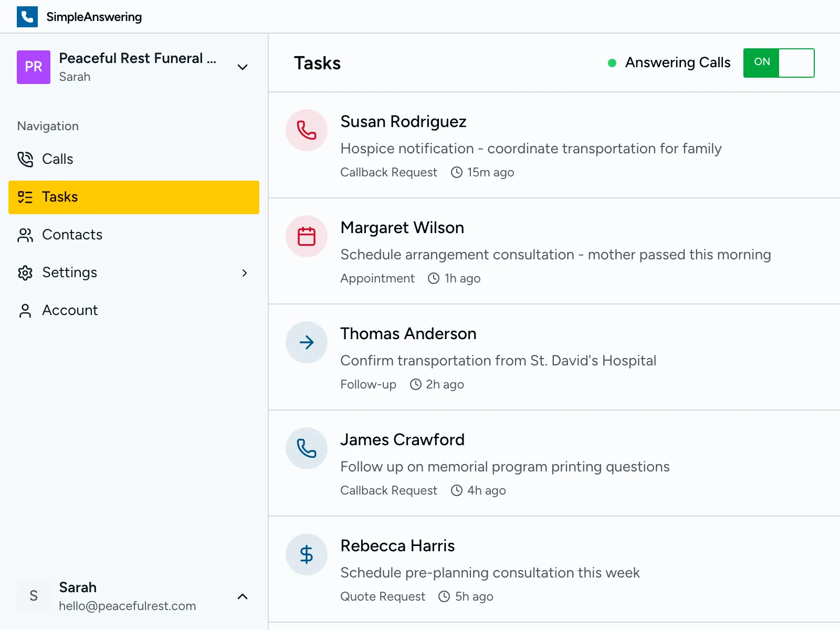Click the SimpleAnswering logo icon

27,16
